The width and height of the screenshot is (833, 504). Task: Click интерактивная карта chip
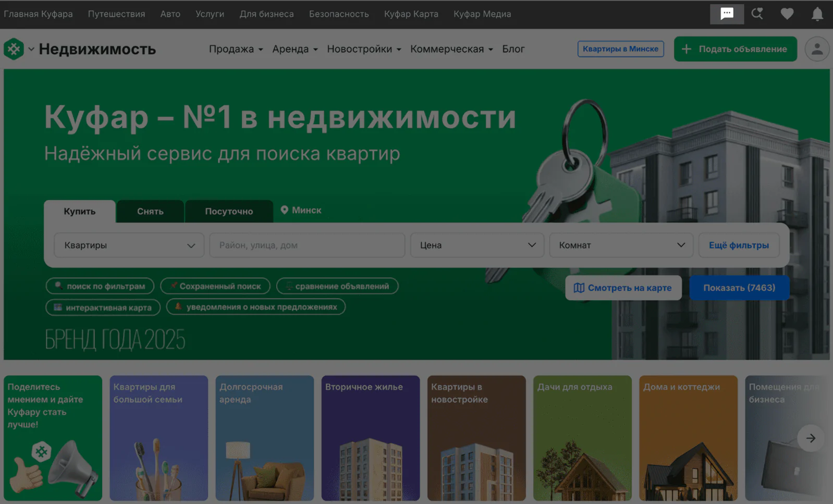(103, 308)
